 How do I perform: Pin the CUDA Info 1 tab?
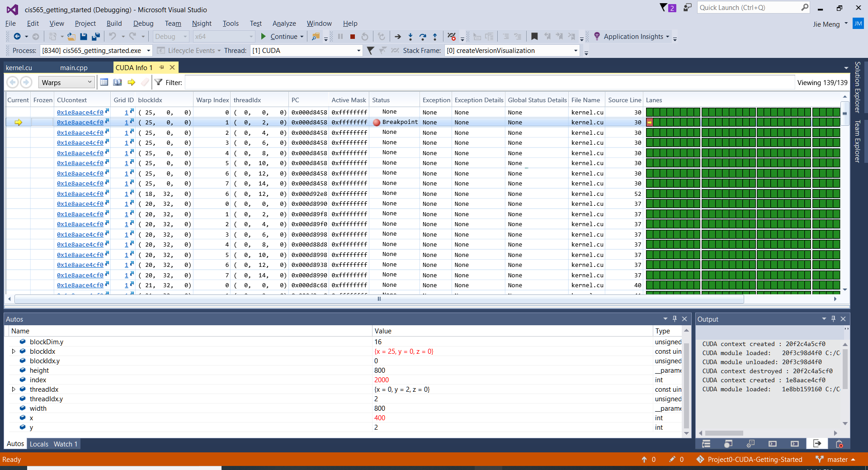point(162,67)
